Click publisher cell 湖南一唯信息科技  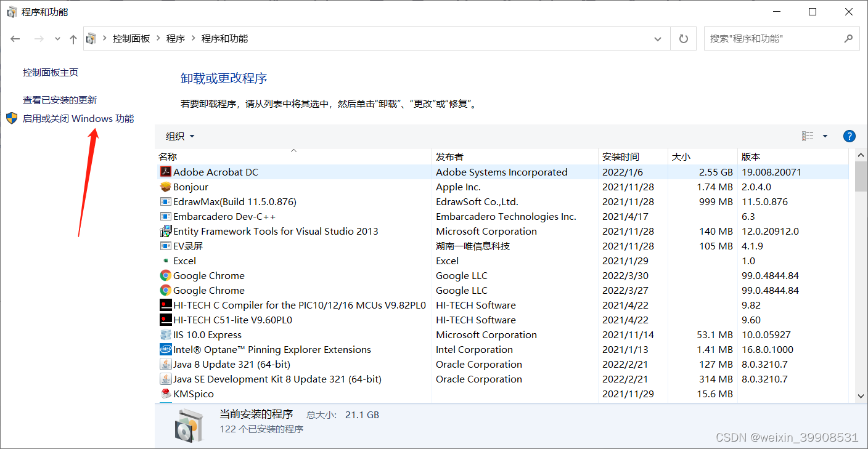click(473, 246)
